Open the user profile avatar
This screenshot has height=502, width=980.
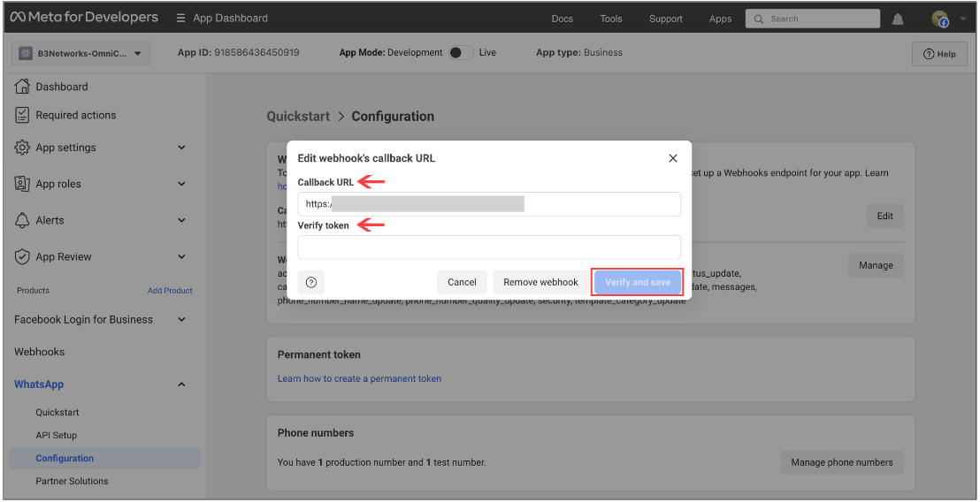coord(940,19)
